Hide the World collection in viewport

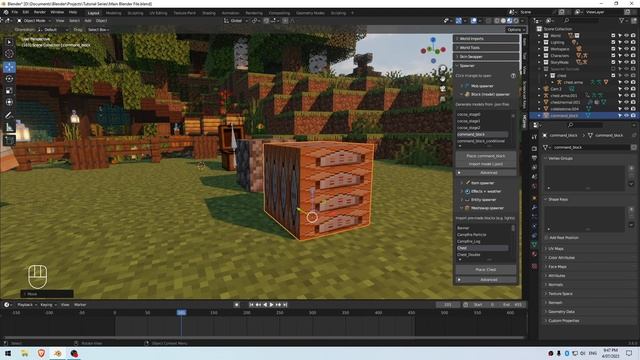point(626,36)
